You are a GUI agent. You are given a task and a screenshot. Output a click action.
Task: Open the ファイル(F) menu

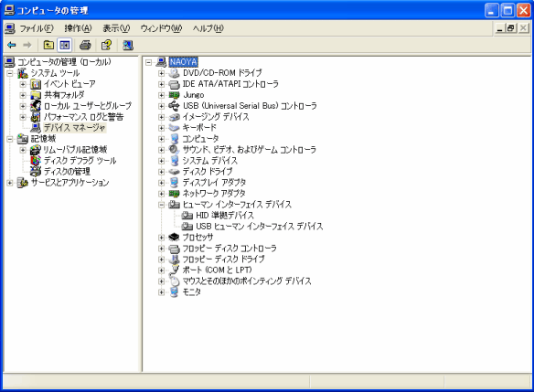tap(37, 28)
